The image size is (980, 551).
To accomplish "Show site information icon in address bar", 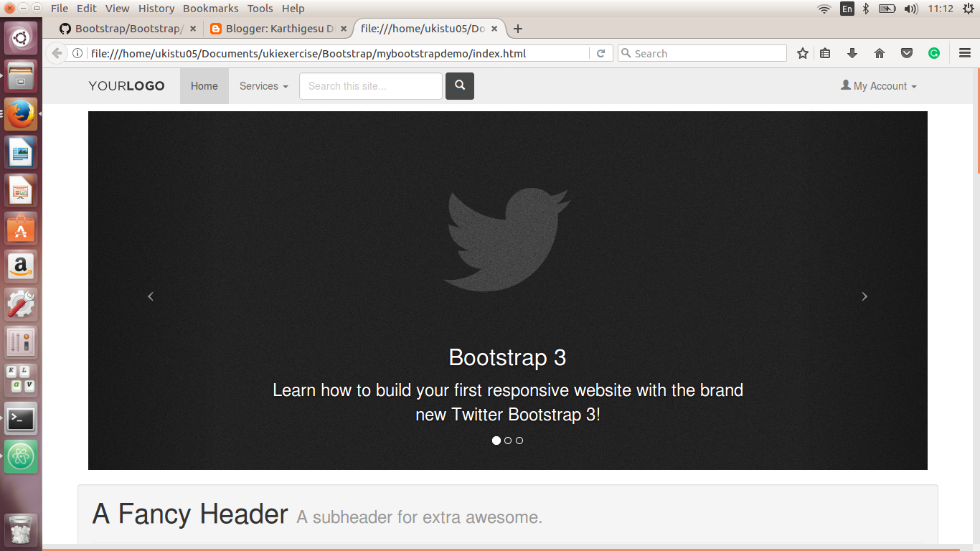I will click(x=77, y=53).
